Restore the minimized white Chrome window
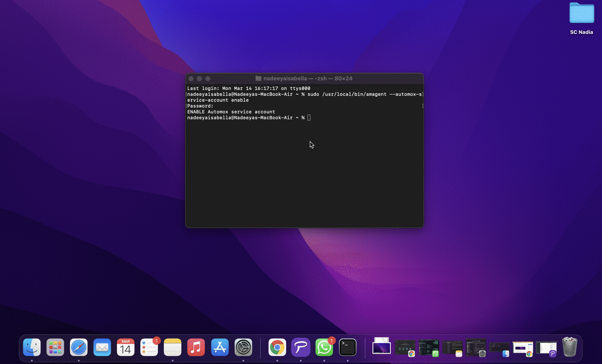Screen dimensions: 602x364 point(523,349)
